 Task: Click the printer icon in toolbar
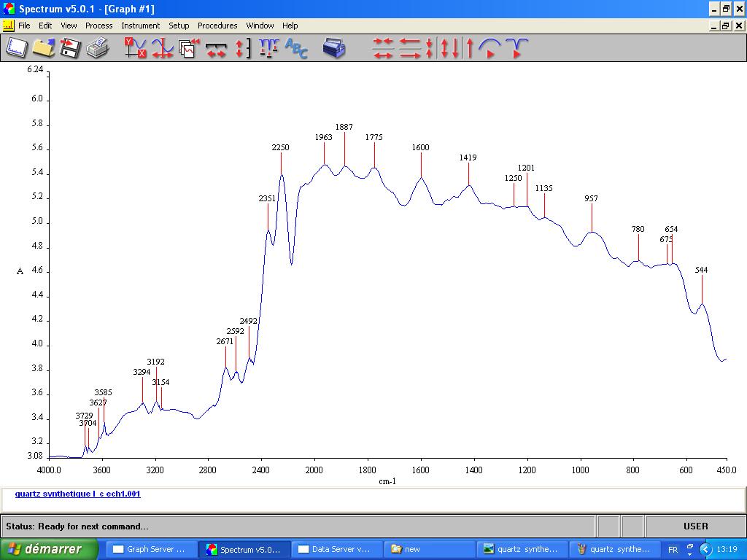97,48
